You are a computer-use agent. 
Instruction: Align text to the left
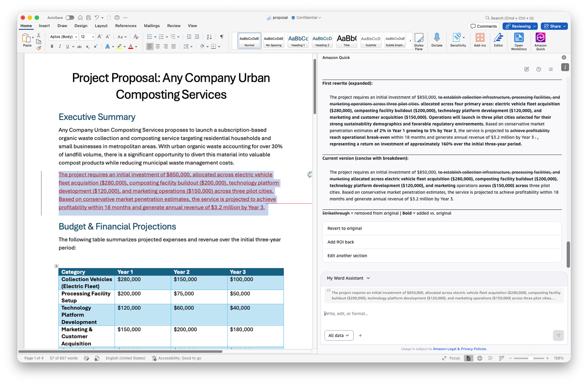click(149, 46)
